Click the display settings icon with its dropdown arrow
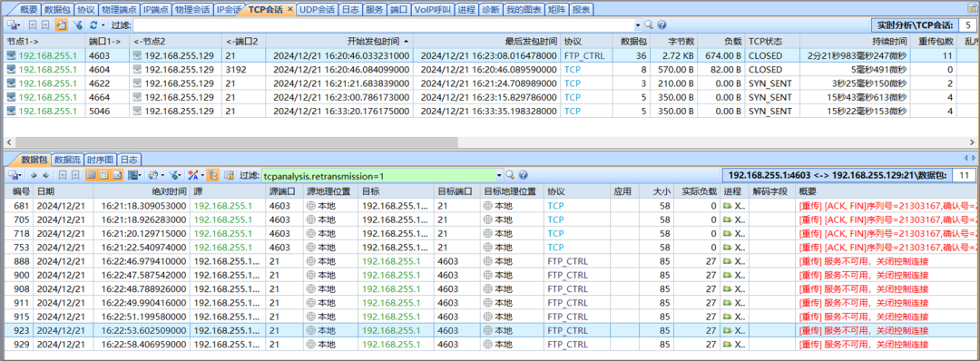The height and width of the screenshot is (361, 980). 156,175
